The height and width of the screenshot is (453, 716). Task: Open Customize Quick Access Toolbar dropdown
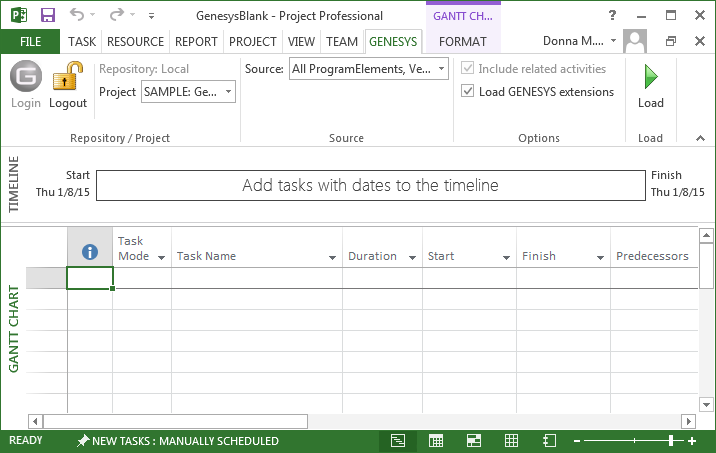tap(151, 16)
